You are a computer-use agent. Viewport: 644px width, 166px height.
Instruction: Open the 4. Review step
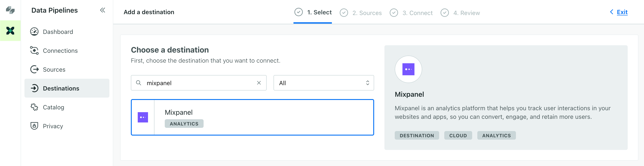[460, 13]
